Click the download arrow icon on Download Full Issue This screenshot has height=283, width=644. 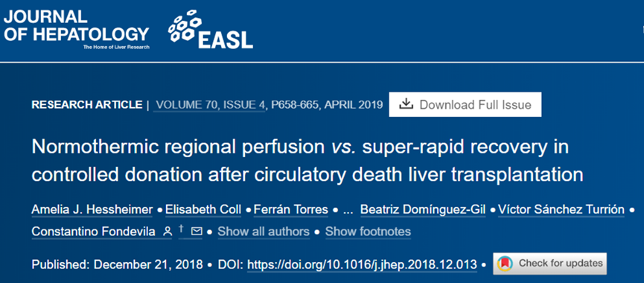pyautogui.click(x=406, y=104)
